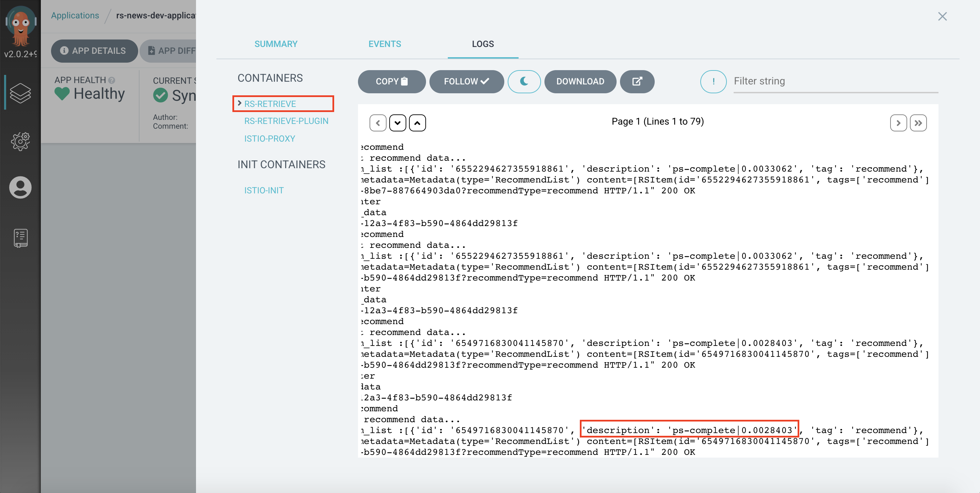This screenshot has width=980, height=493.
Task: Click the CONTAINERS heading
Action: coord(270,78)
